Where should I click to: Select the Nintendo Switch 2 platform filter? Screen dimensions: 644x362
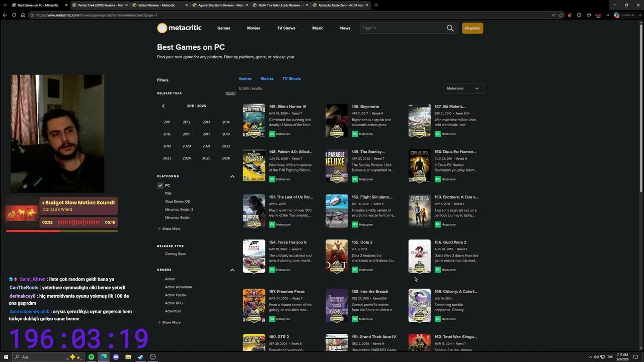[x=179, y=210]
